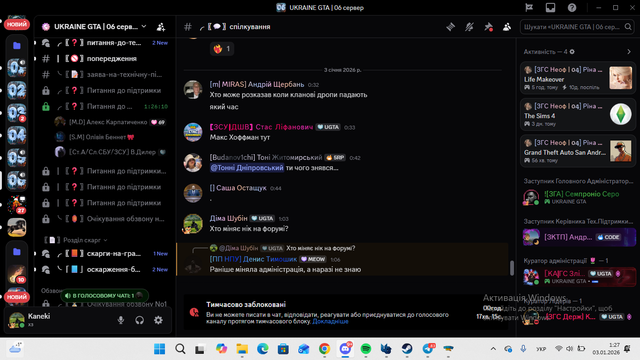Click the [ЗКТП] Андр... member entry
Viewport: 640px width, 360px height.
(x=578, y=237)
